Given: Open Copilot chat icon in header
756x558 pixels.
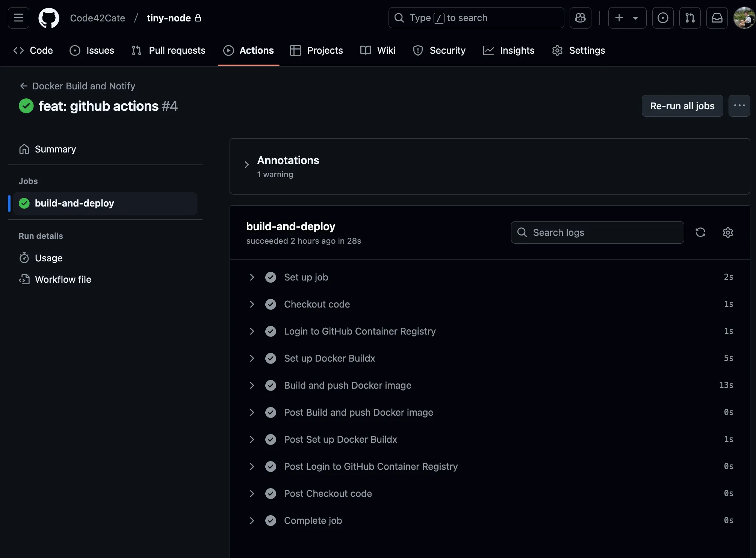Looking at the screenshot, I should pos(580,18).
